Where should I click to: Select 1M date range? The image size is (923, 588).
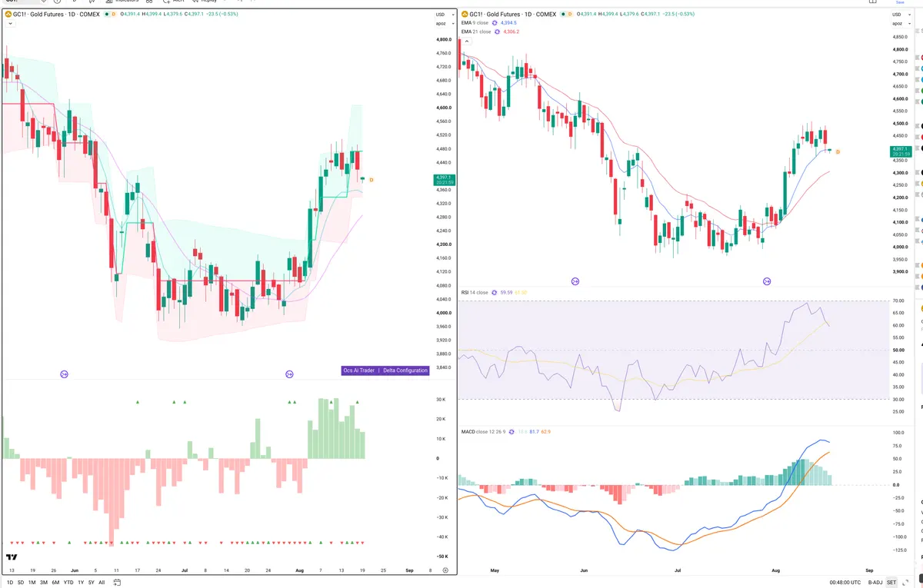tap(32, 583)
